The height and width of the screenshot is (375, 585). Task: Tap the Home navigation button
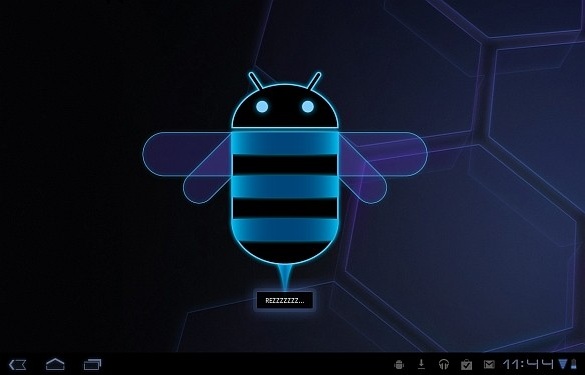click(55, 364)
